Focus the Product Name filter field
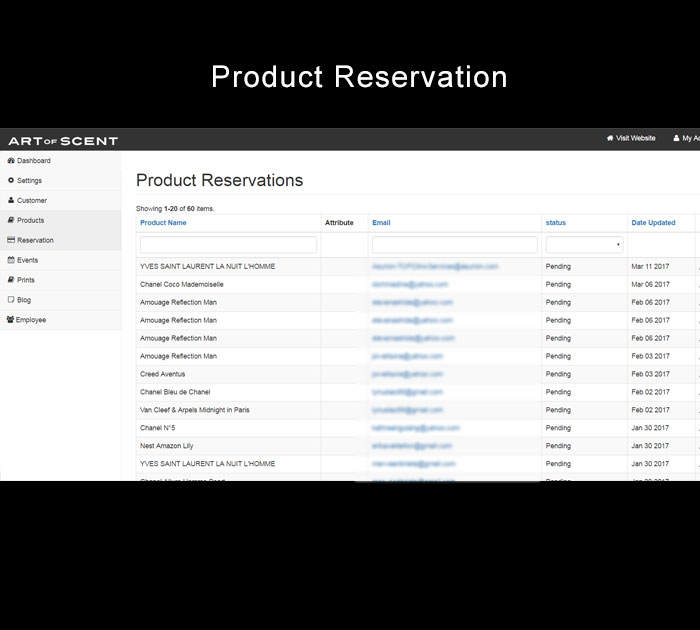 point(229,245)
